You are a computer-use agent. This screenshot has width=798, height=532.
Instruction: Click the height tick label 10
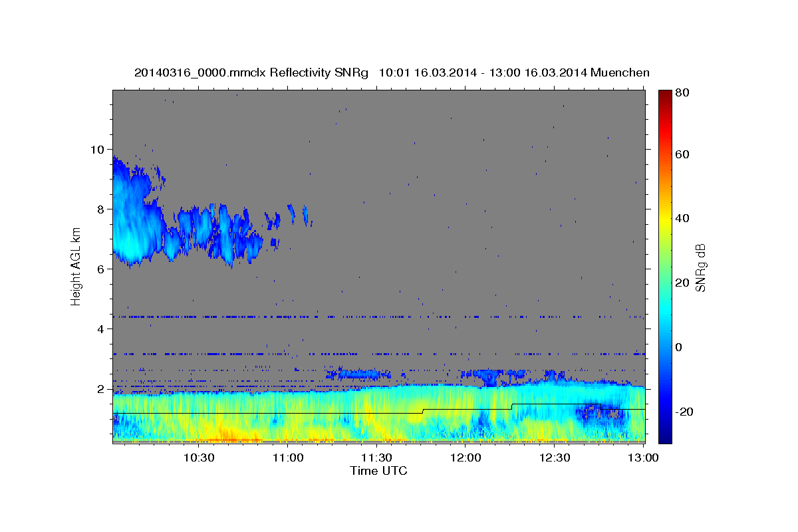click(98, 149)
